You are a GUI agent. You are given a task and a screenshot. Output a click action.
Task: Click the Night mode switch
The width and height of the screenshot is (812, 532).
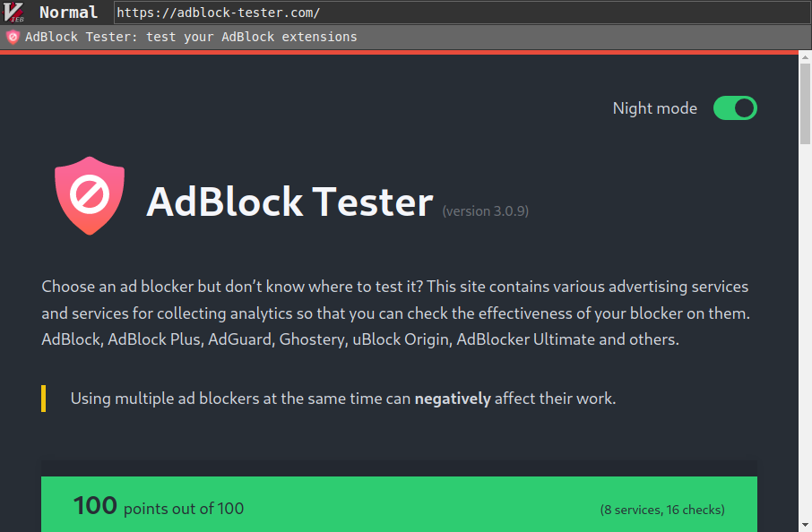pyautogui.click(x=735, y=107)
